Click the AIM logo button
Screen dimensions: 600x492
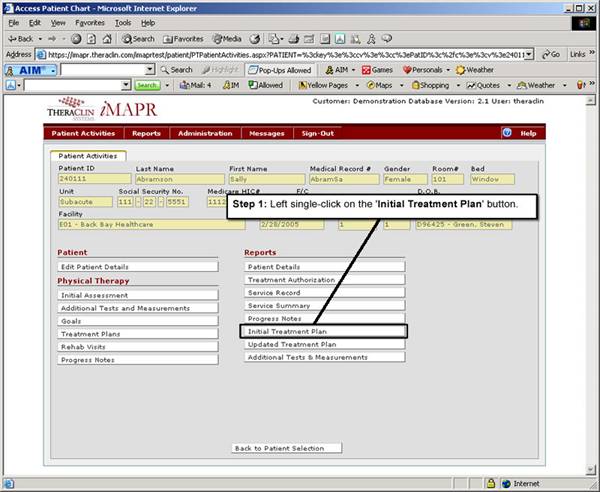pyautogui.click(x=31, y=70)
